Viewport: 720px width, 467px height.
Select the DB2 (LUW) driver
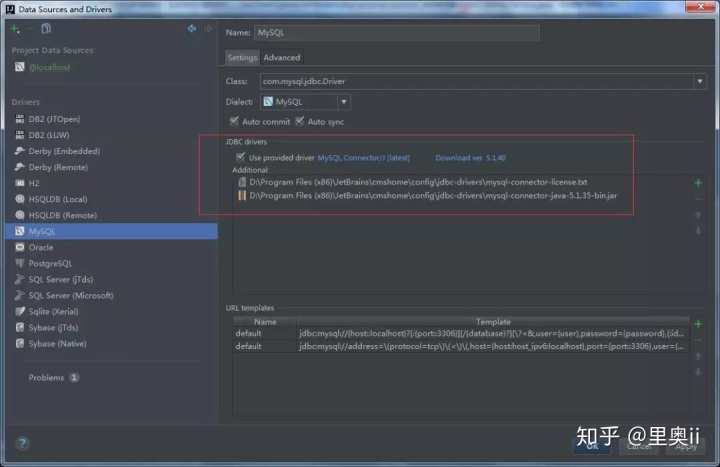point(49,135)
